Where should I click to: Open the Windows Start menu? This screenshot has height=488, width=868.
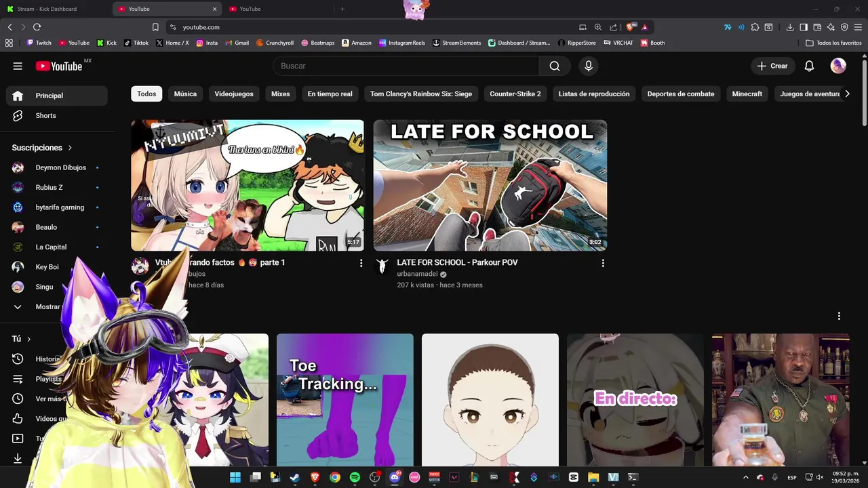point(235,477)
